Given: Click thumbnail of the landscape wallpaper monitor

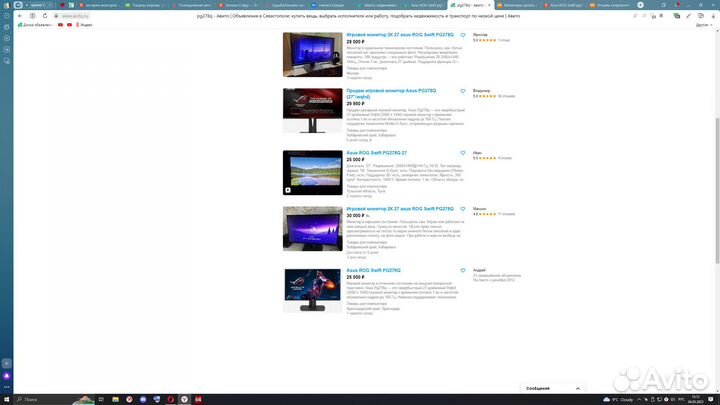Looking at the screenshot, I should [x=312, y=171].
